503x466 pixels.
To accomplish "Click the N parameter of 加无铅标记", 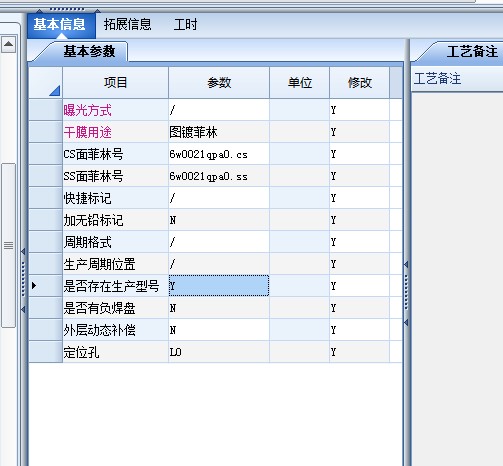I will click(x=219, y=220).
